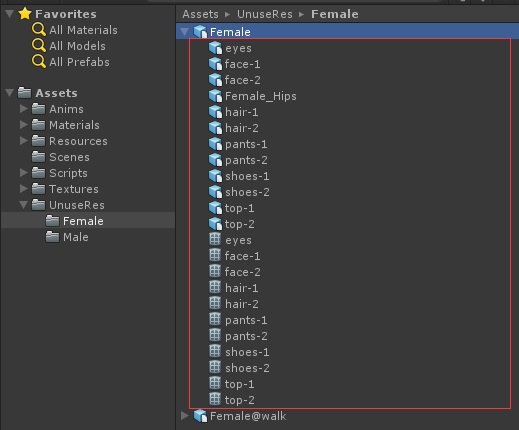
Task: Click the hair-2 prefab cube icon
Action: click(215, 128)
